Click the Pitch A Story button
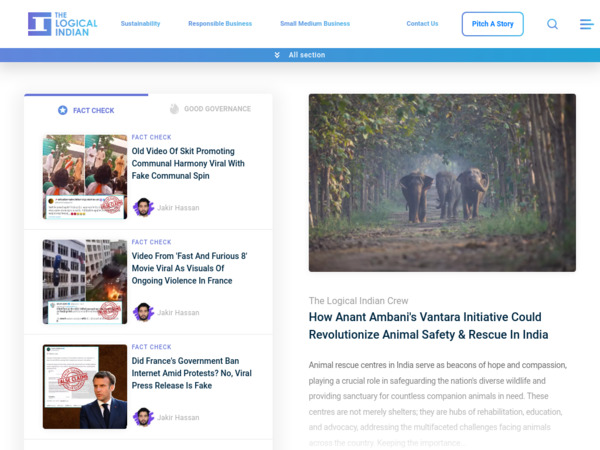The height and width of the screenshot is (450, 600). pyautogui.click(x=492, y=24)
